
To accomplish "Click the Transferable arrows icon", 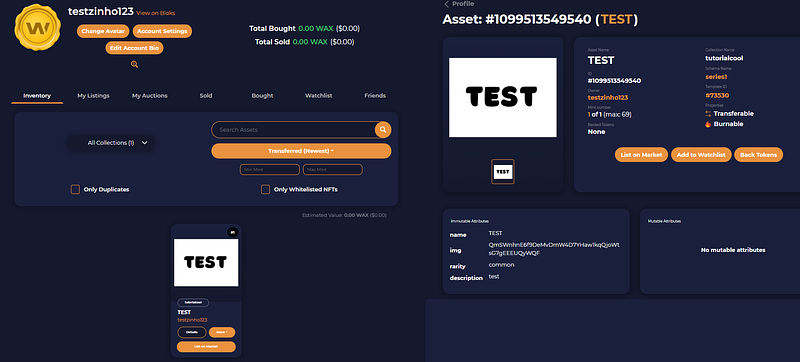I will pyautogui.click(x=708, y=114).
